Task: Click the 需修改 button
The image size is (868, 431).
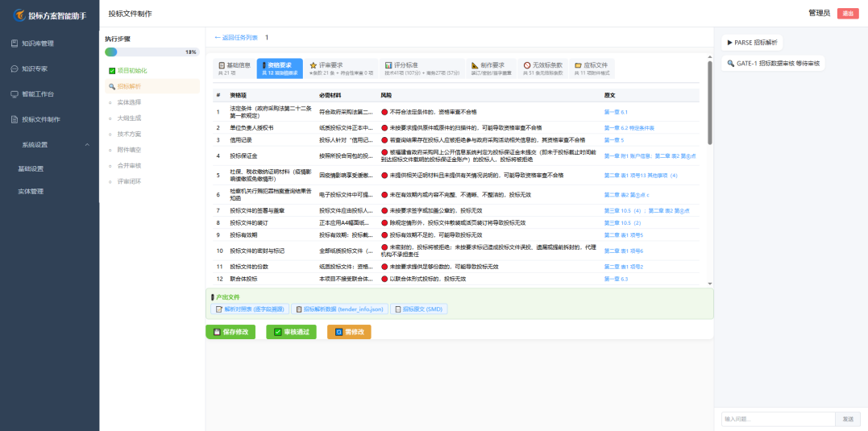Action: pyautogui.click(x=349, y=332)
